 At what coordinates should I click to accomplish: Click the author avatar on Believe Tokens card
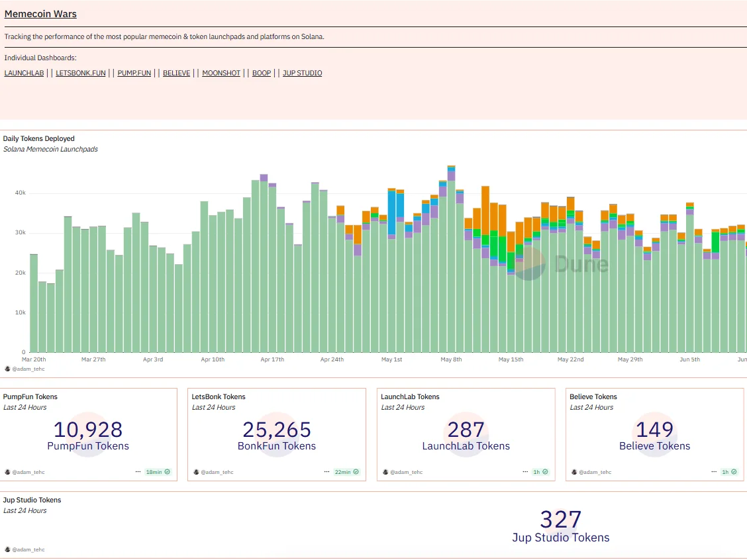click(574, 472)
